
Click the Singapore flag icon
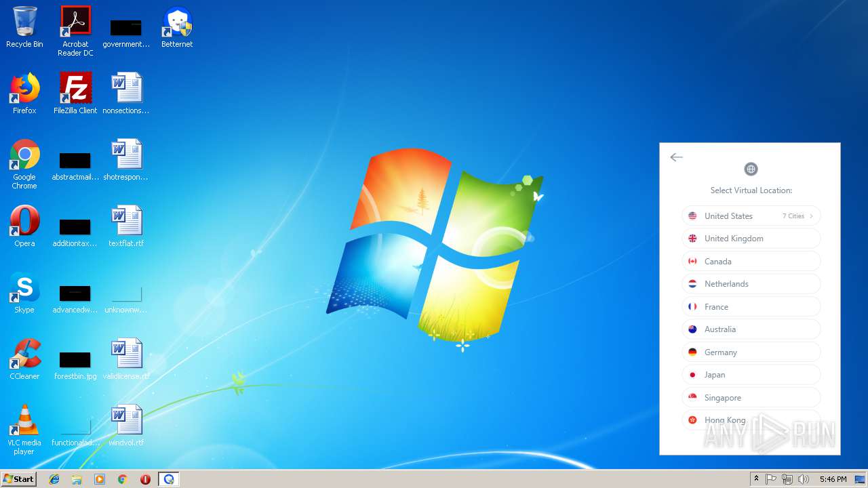tap(692, 398)
